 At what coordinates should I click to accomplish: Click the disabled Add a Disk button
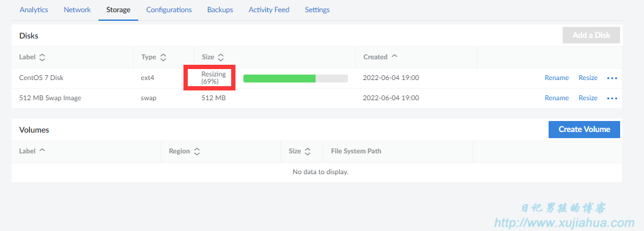591,35
